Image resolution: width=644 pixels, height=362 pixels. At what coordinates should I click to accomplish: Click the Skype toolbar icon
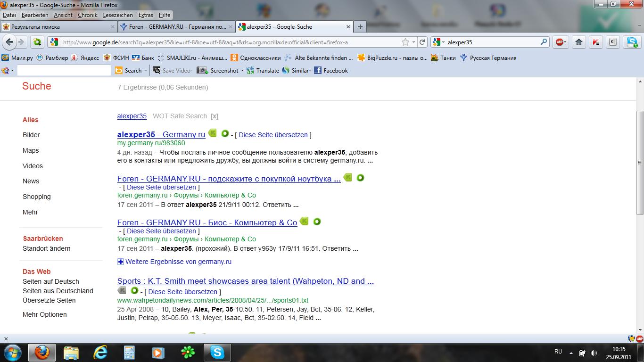(632, 42)
